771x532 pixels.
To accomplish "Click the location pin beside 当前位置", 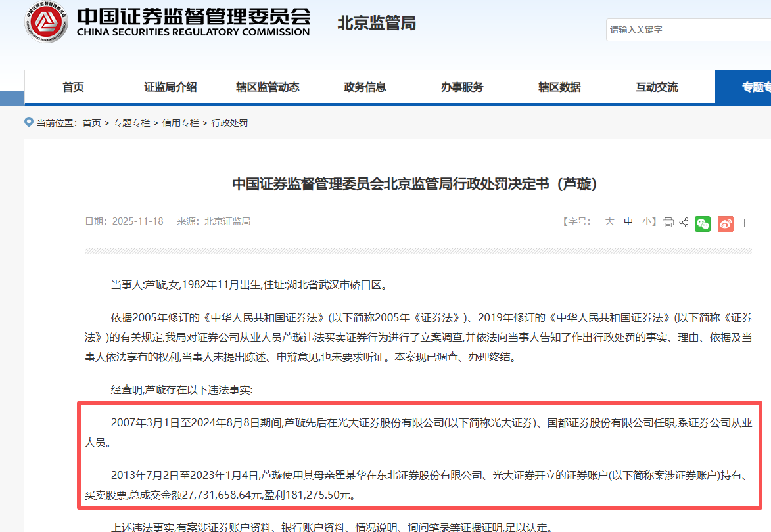I will click(28, 122).
